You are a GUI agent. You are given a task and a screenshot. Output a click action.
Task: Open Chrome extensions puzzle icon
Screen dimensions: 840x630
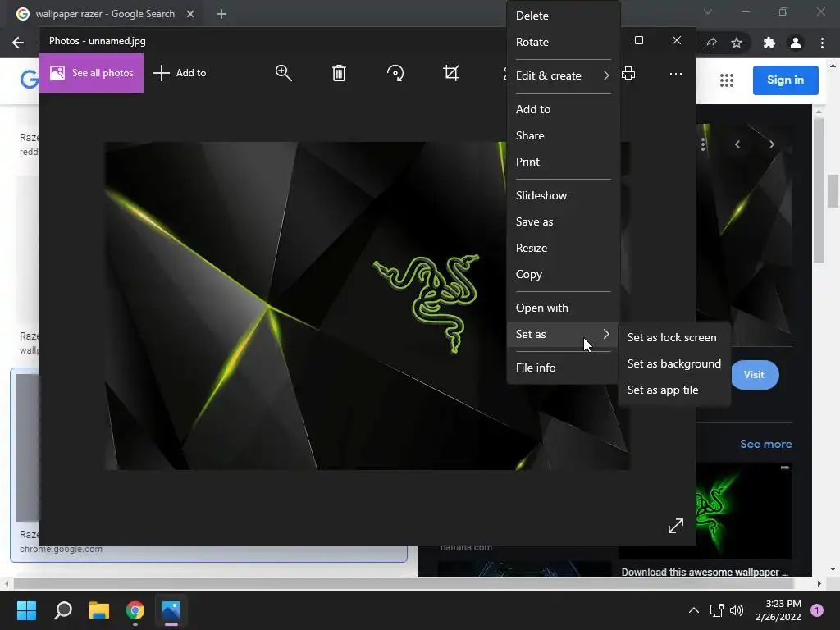coord(769,43)
